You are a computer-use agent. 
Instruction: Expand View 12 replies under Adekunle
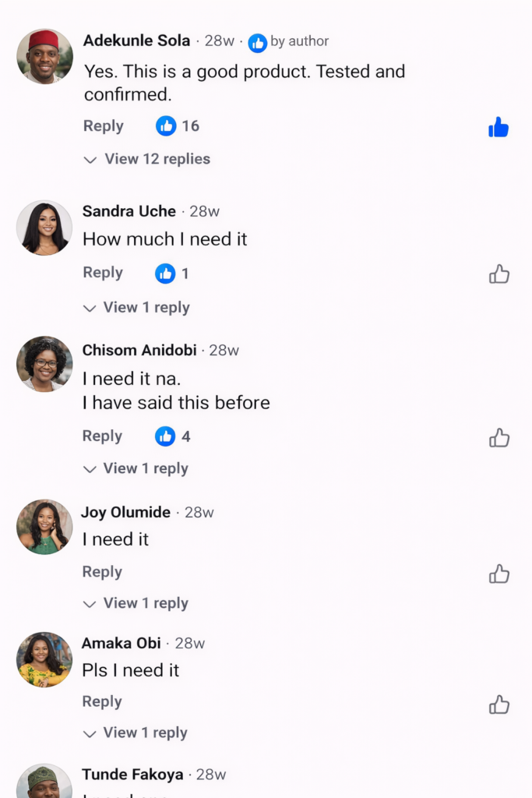point(147,159)
